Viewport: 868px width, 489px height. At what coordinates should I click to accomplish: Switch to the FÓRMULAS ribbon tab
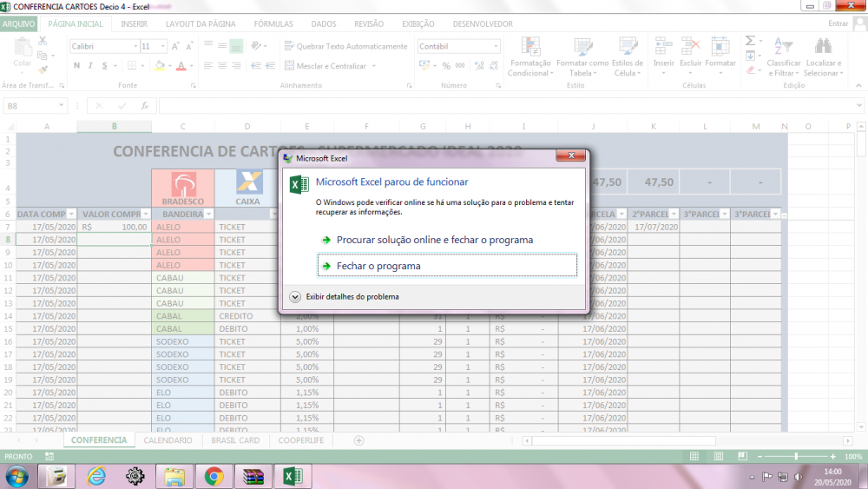[273, 24]
